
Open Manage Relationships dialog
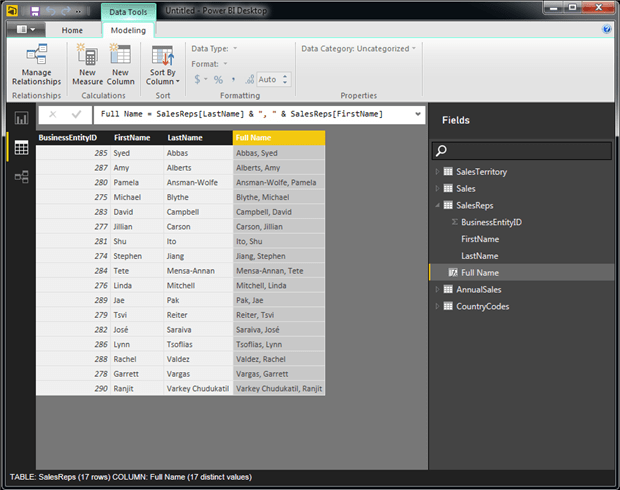(x=36, y=64)
